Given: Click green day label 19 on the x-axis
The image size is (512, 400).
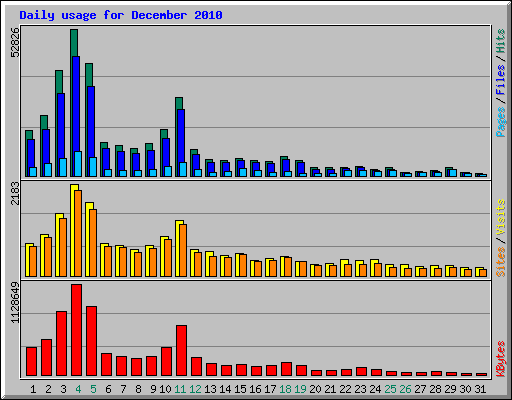Looking at the screenshot, I should (x=300, y=389).
